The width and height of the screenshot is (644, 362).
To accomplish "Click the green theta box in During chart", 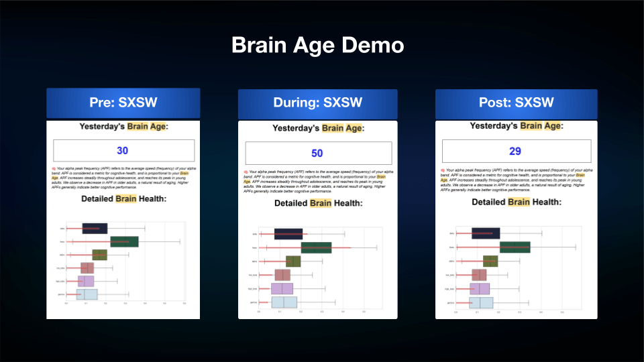I will pos(316,248).
